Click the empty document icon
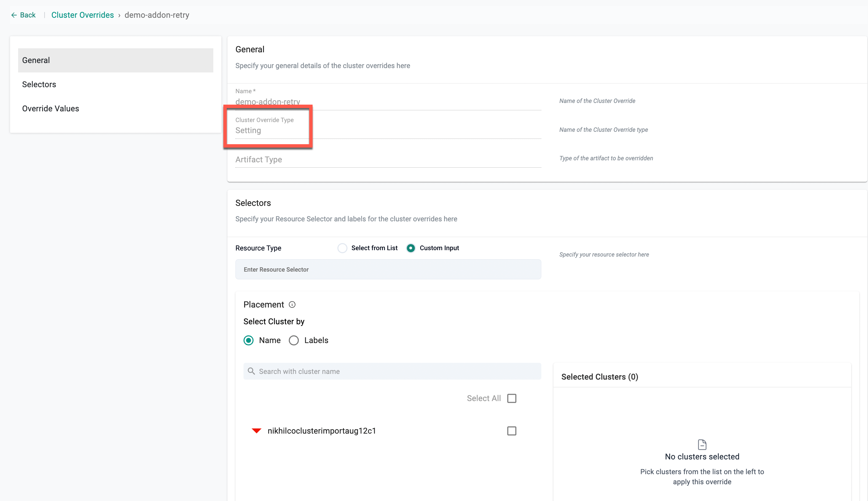The width and height of the screenshot is (868, 501). tap(702, 445)
